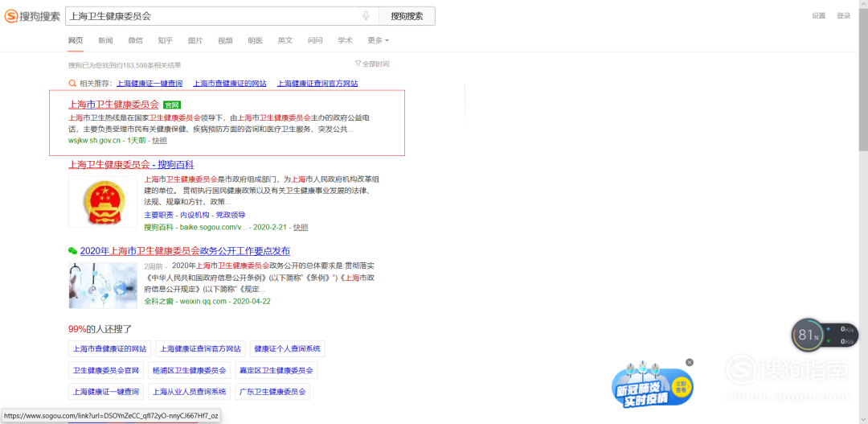Click the 搜狗搜索 search button

pyautogui.click(x=407, y=16)
